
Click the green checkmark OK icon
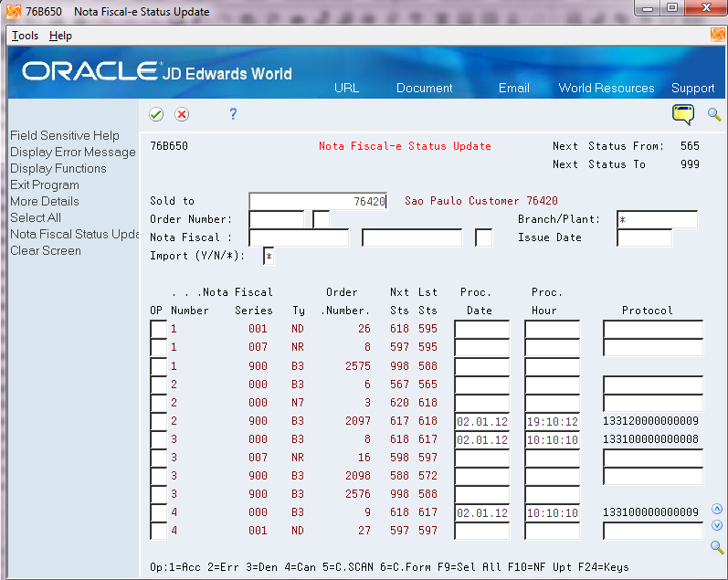[x=156, y=114]
